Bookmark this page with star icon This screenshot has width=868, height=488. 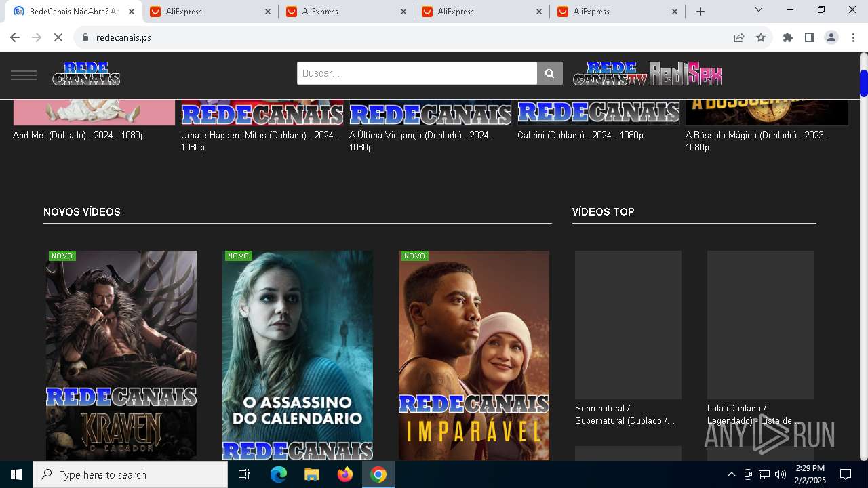761,37
